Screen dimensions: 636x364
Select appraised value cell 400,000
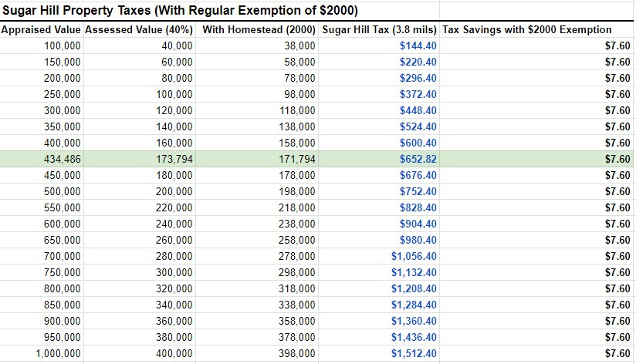pyautogui.click(x=63, y=143)
